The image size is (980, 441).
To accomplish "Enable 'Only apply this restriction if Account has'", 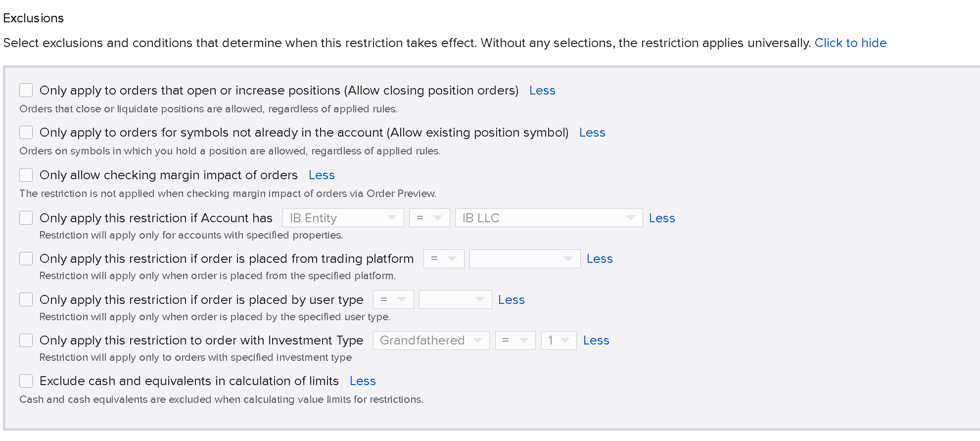I will tap(26, 218).
